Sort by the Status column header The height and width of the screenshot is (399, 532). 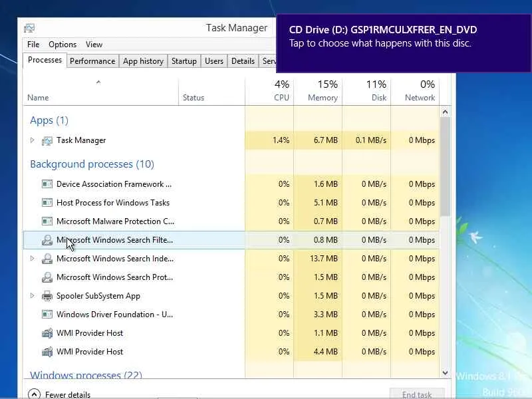[x=211, y=92]
